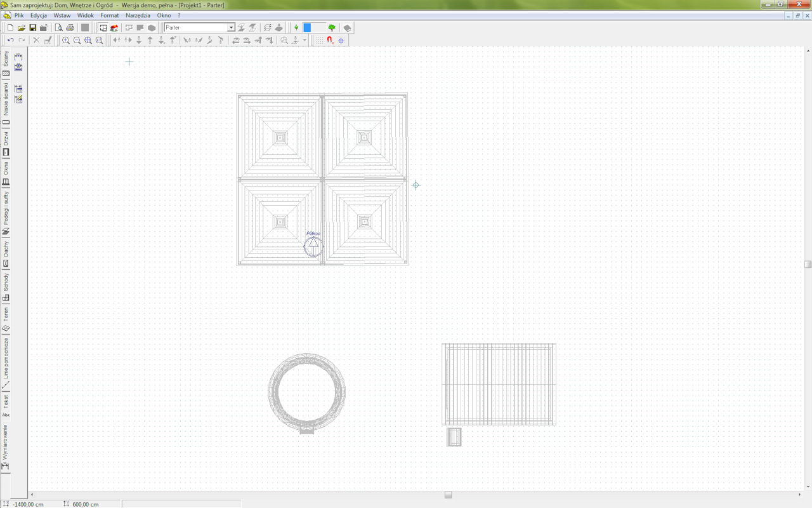Click the New project icon

[x=10, y=28]
